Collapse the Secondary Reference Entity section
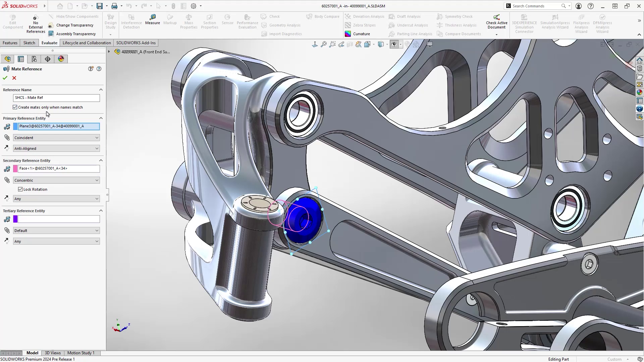Viewport: 644px width, 362px height. pos(101,160)
